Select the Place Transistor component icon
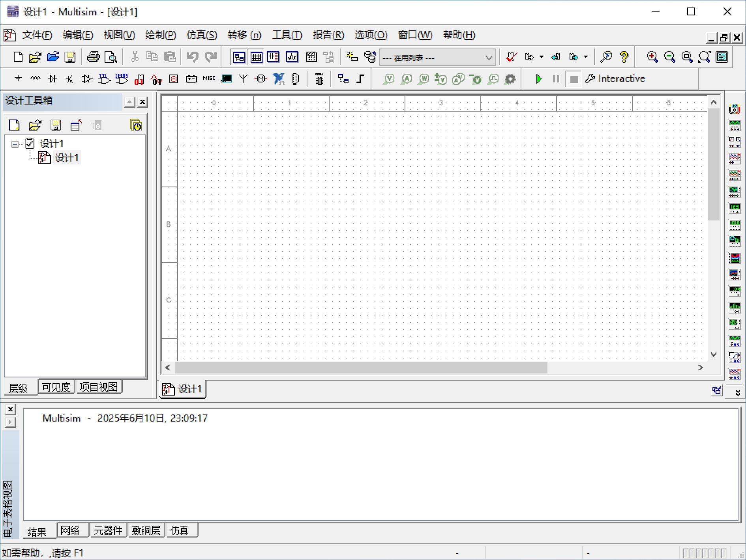The height and width of the screenshot is (560, 746). click(69, 78)
